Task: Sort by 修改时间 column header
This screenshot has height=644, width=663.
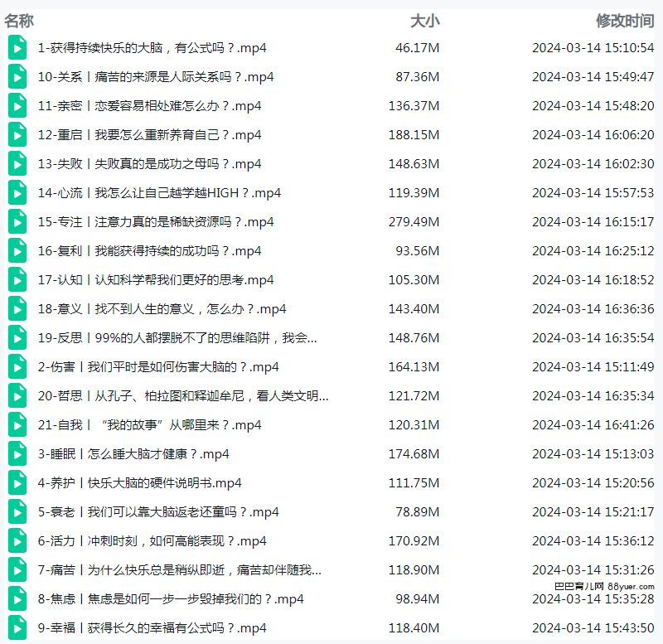Action: (x=624, y=22)
